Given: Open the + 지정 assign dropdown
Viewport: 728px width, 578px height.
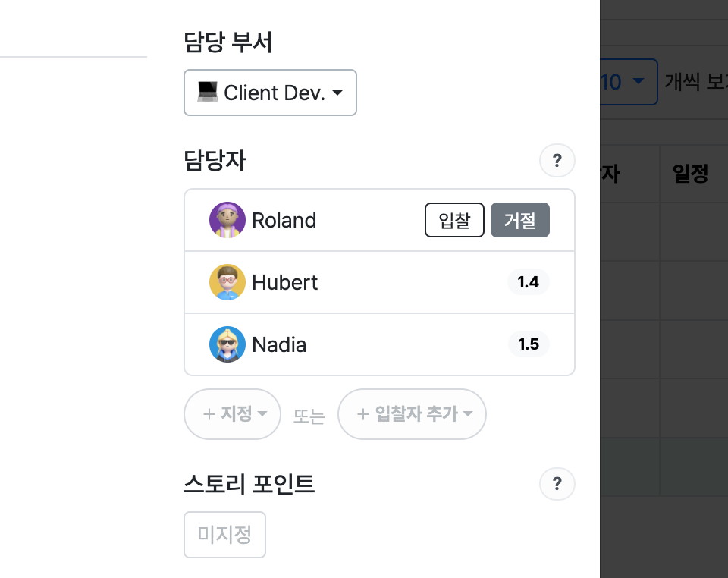Looking at the screenshot, I should tap(233, 414).
